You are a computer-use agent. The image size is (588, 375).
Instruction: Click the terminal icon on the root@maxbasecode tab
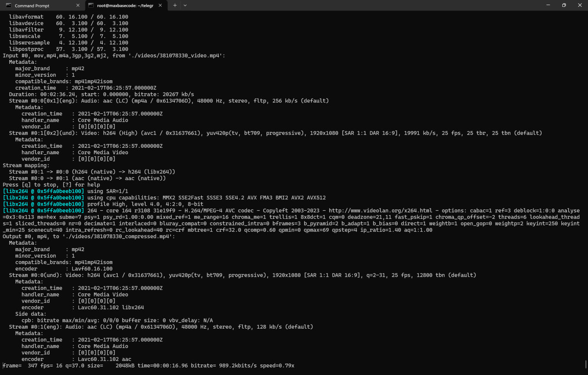click(92, 5)
